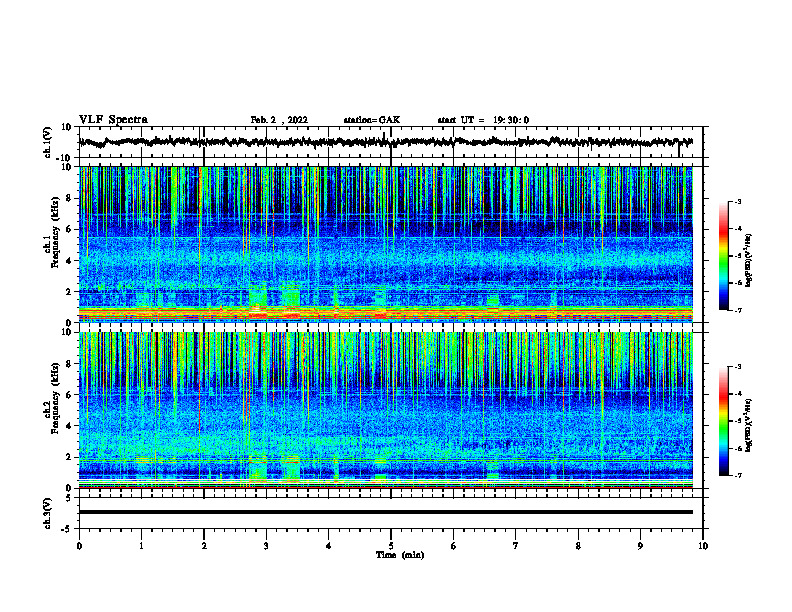Click time axis tick label "5"
This screenshot has width=792, height=612.
click(x=391, y=546)
